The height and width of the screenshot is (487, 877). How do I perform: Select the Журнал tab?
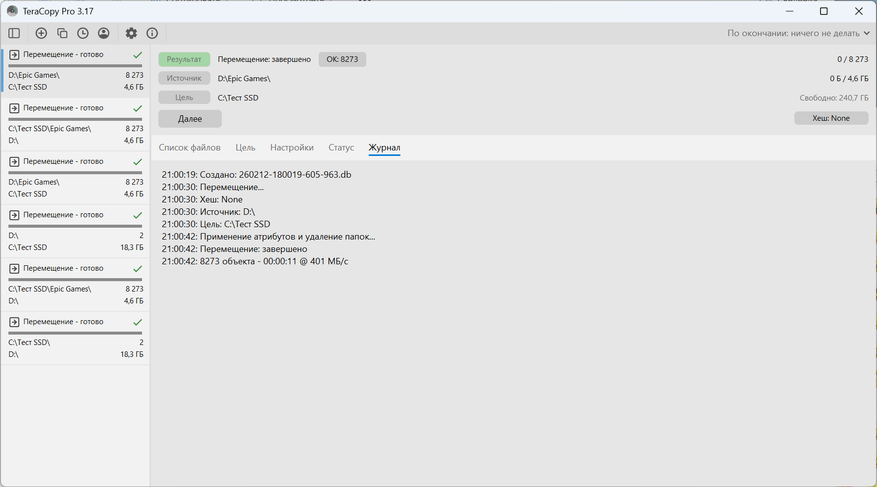coord(384,148)
